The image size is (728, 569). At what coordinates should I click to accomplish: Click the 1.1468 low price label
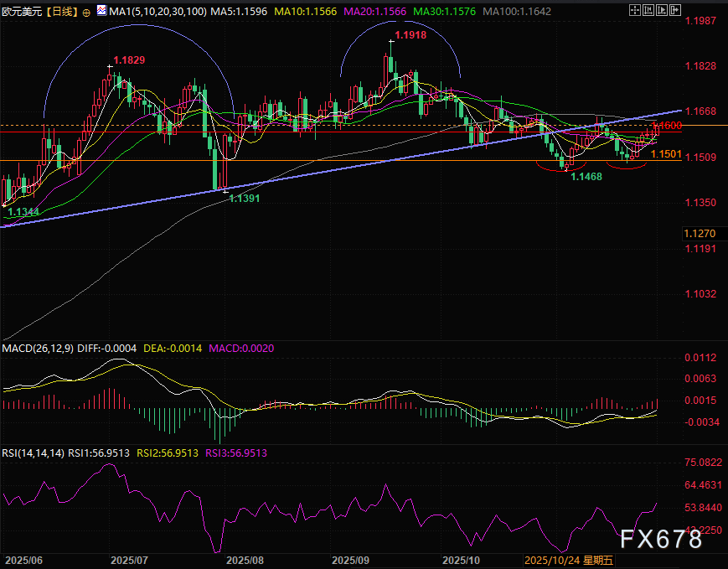coord(587,177)
